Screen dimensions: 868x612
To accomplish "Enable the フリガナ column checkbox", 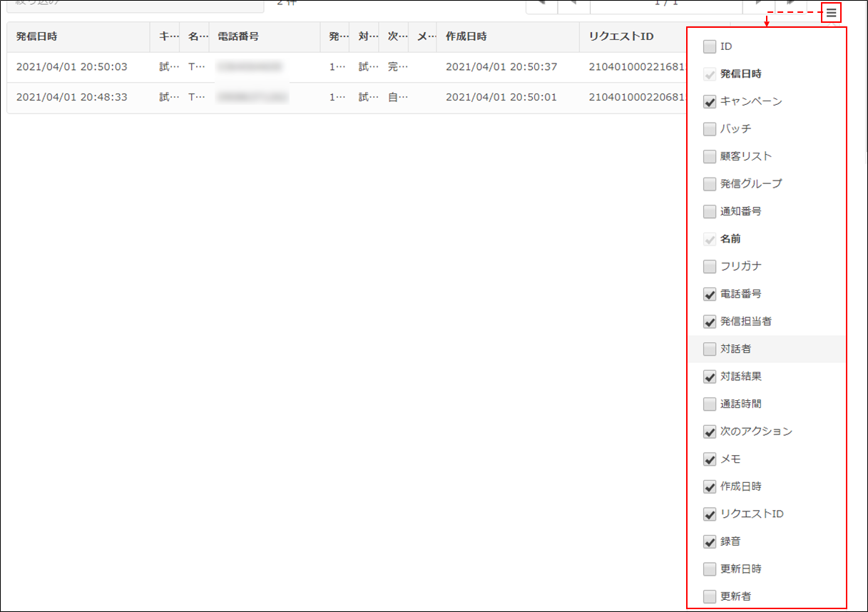I will 710,267.
